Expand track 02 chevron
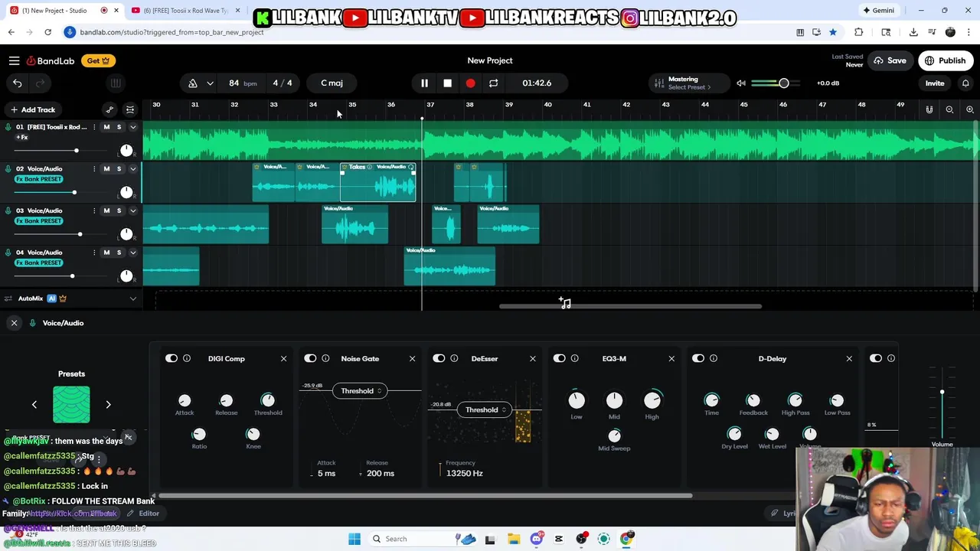980x551 pixels. 132,168
